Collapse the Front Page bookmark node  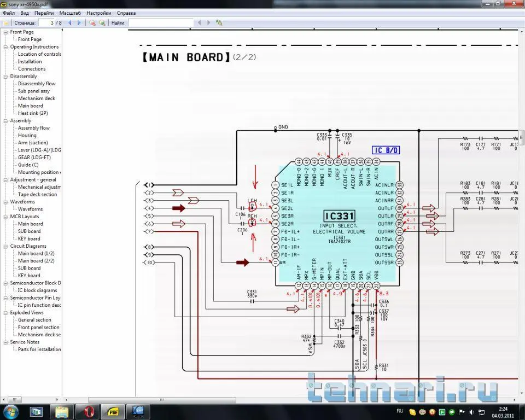[5, 32]
